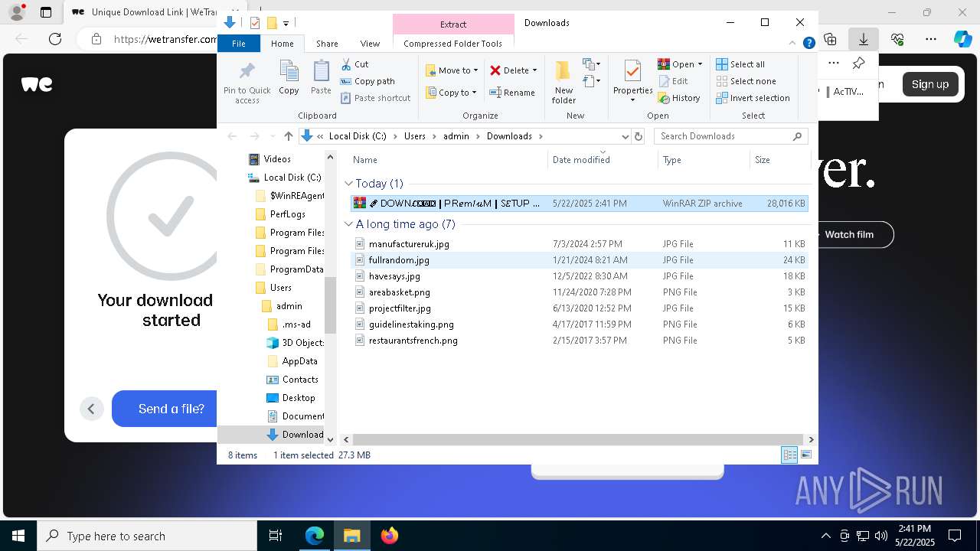Click the Search Downloads field

click(x=730, y=136)
